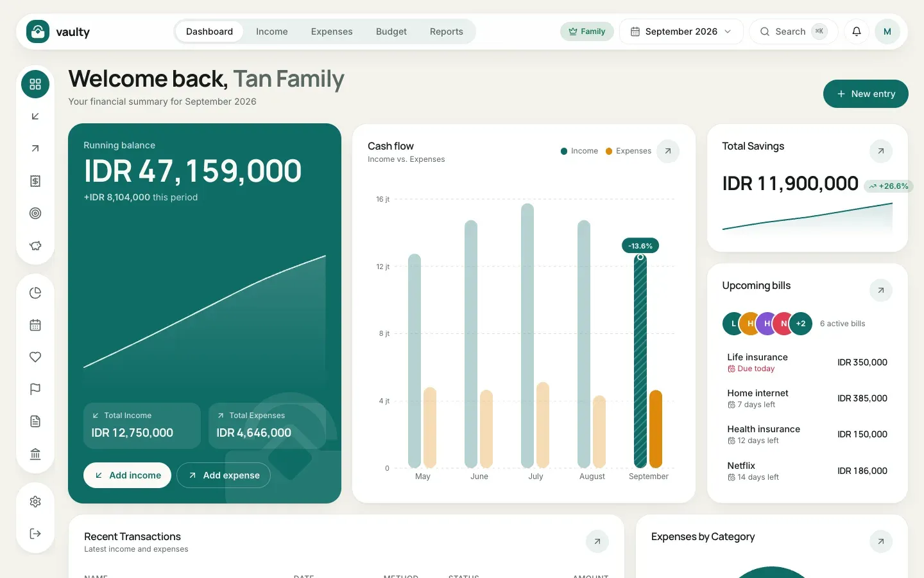Open the expenses up-right arrow sidebar icon
924x578 pixels.
pyautogui.click(x=35, y=148)
